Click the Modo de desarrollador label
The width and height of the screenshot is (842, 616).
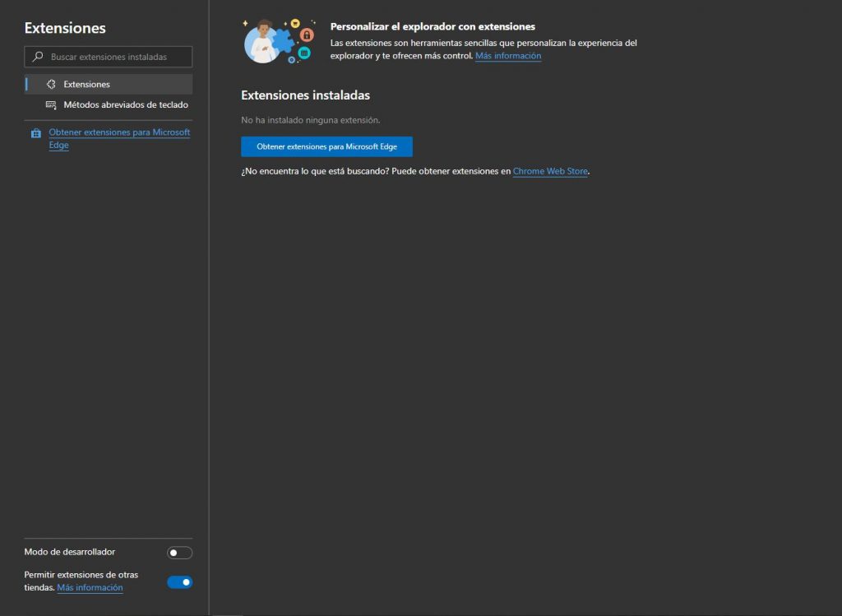[x=69, y=552]
